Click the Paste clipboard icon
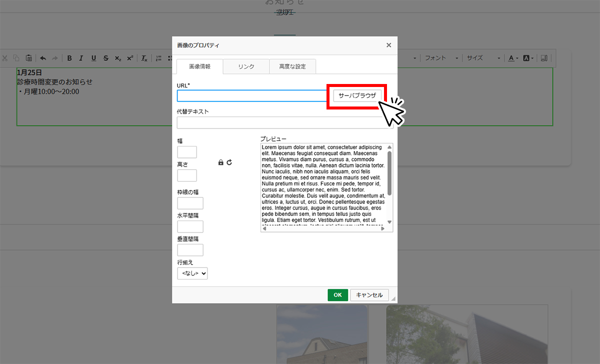 pyautogui.click(x=28, y=58)
